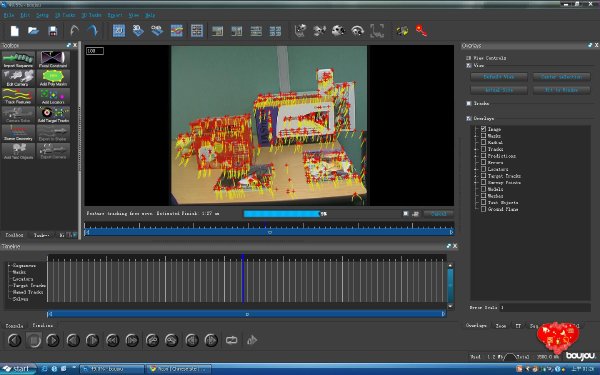
Task: Click the red key toolbar icon
Action: [421, 31]
